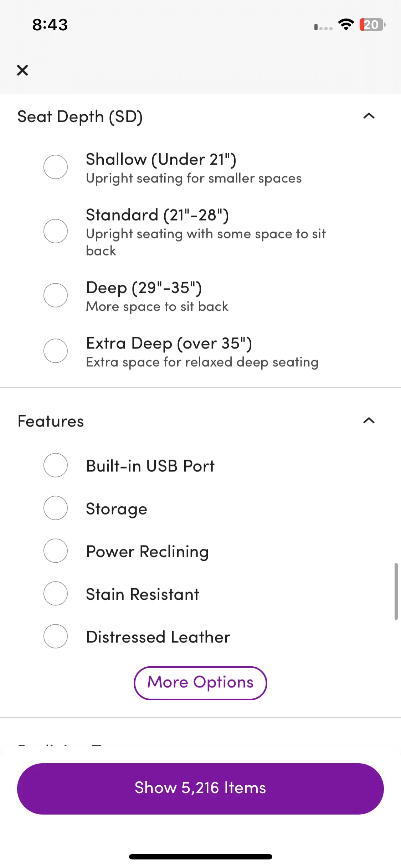Tap the Features section header
401x868 pixels.
[x=51, y=421]
